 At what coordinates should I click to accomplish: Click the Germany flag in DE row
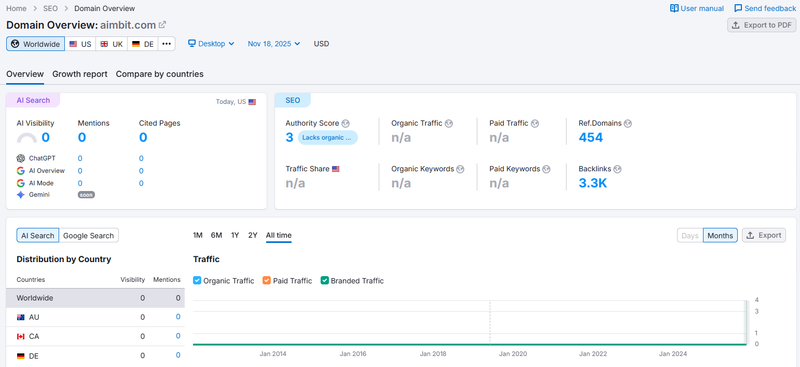(x=21, y=356)
